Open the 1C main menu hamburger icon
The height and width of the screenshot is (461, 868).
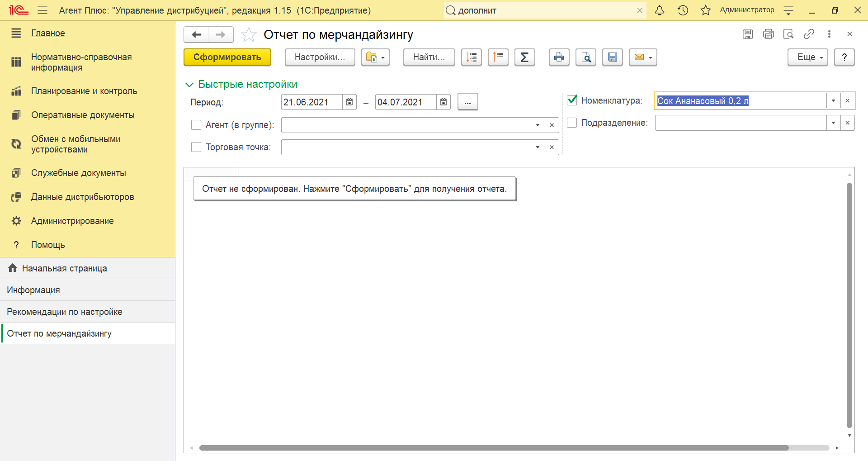42,10
